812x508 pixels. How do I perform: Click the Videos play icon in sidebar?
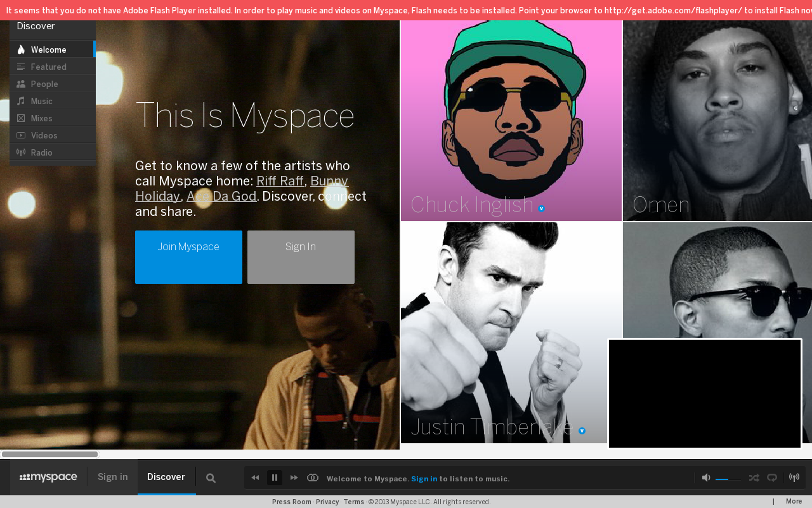click(21, 135)
